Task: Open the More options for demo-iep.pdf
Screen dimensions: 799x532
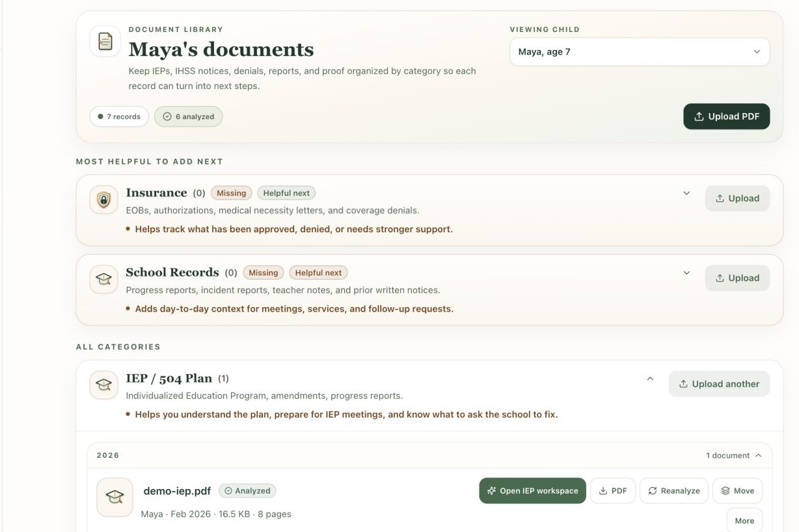Action: [x=744, y=520]
